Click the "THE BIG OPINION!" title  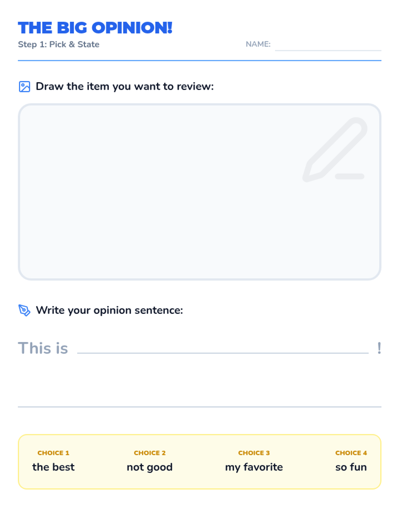click(x=95, y=28)
